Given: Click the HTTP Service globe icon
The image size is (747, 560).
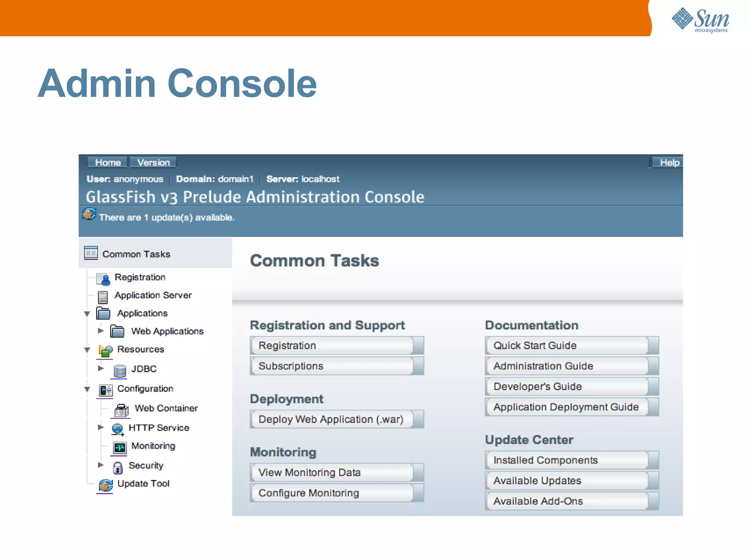Looking at the screenshot, I should (x=117, y=429).
